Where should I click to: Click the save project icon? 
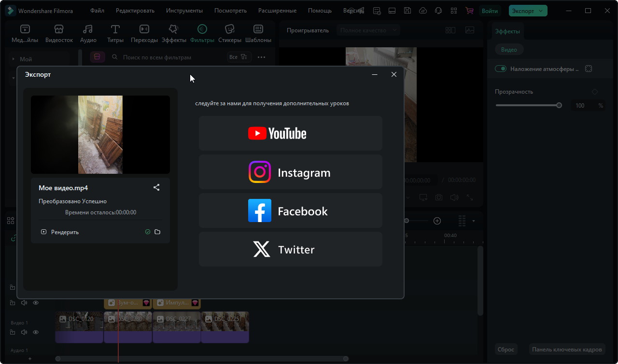point(407,11)
